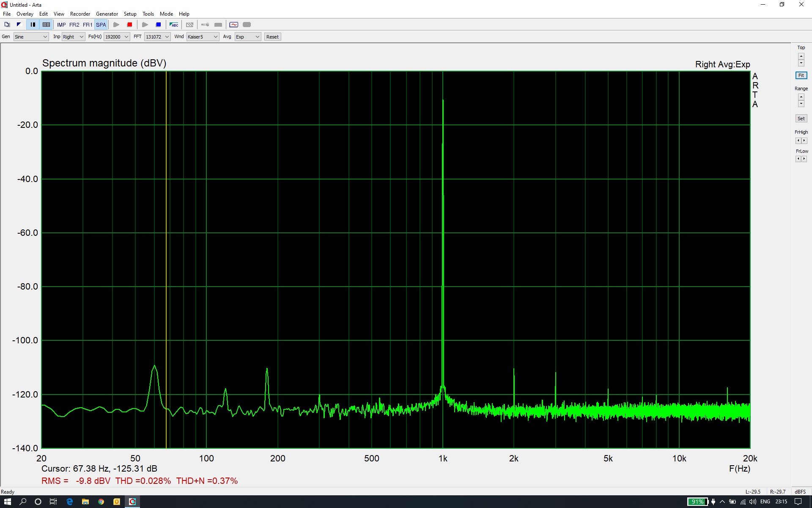Decrease Range with down arrow
The width and height of the screenshot is (812, 508).
[x=801, y=104]
